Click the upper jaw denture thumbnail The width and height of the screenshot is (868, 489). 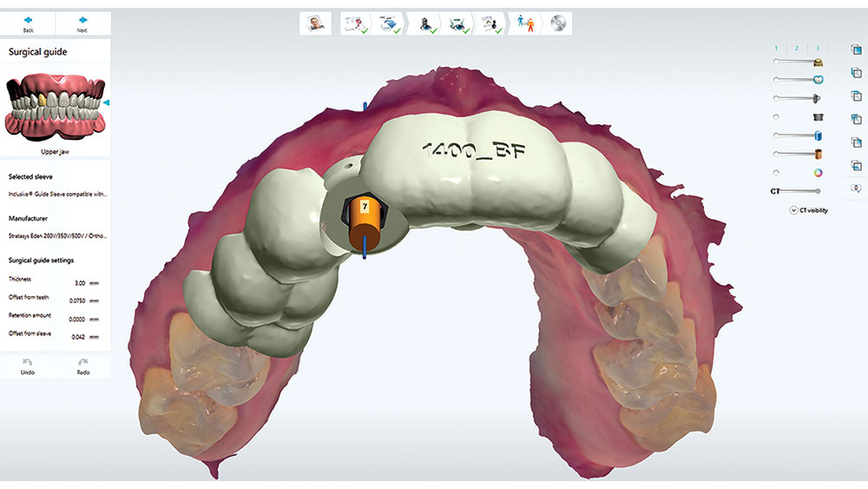pos(55,106)
